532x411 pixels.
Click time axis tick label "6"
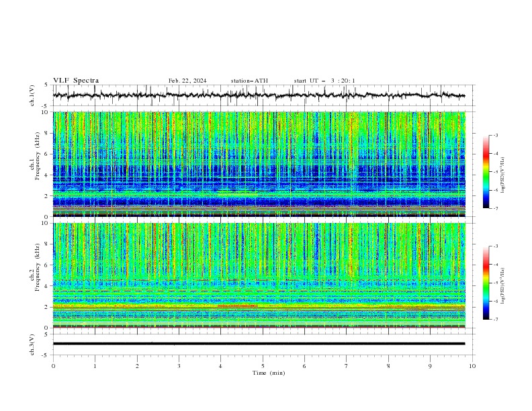[304, 366]
